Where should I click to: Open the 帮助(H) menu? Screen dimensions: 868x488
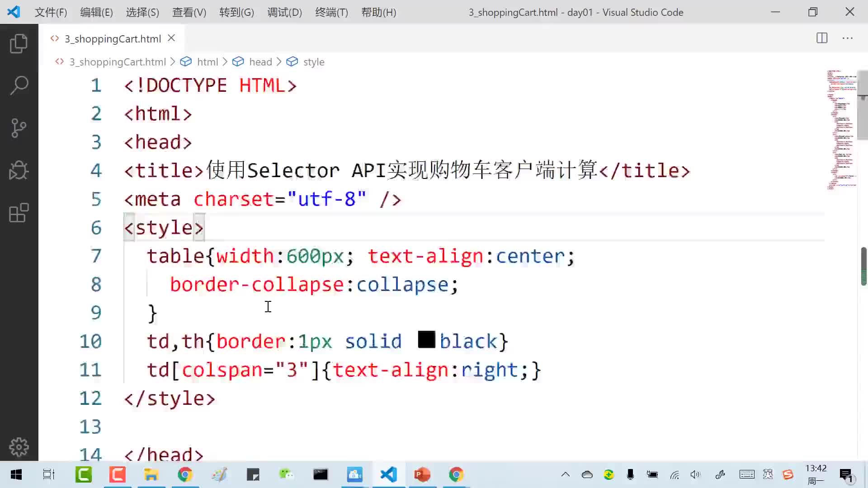(x=378, y=12)
